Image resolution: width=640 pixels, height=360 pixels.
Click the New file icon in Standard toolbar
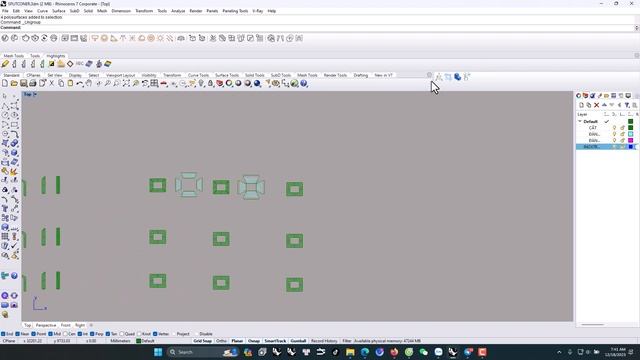5,83
